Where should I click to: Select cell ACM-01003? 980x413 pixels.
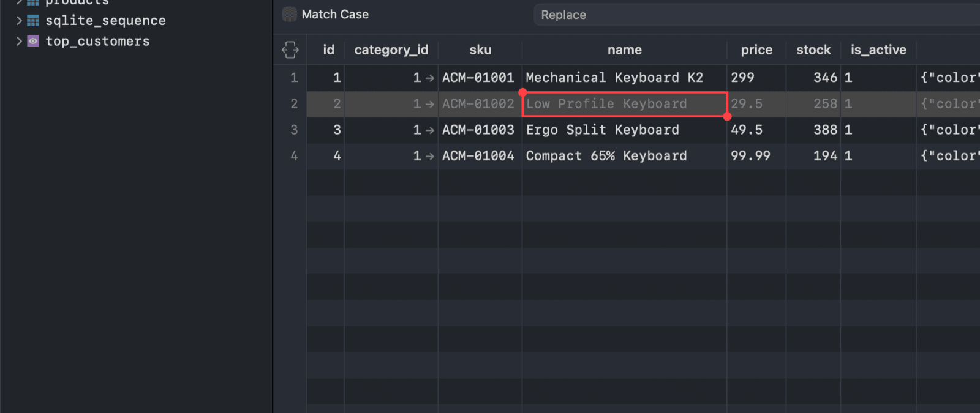click(x=480, y=130)
